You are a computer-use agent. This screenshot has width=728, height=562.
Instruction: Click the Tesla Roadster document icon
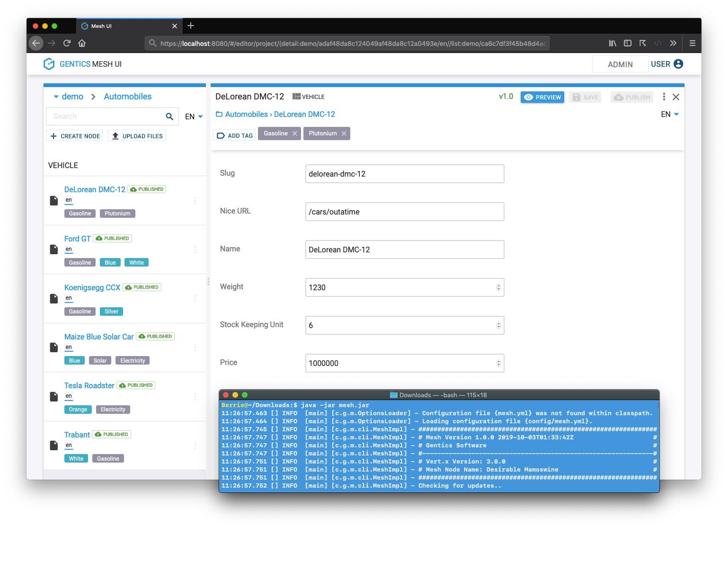tap(54, 397)
